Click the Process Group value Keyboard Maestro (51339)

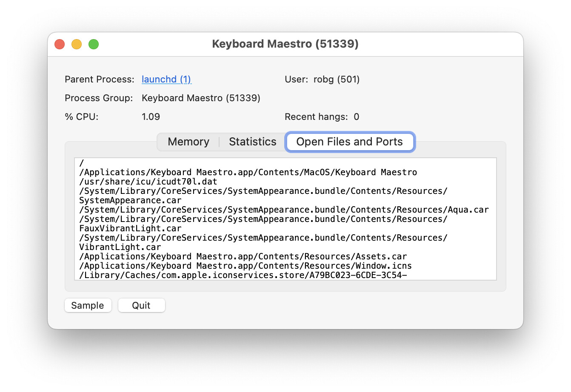tap(201, 98)
